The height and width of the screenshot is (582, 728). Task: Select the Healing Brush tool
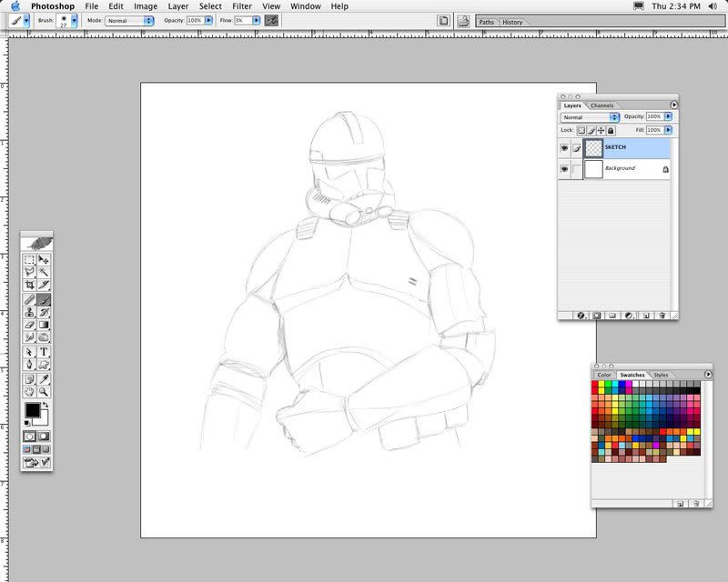point(29,300)
